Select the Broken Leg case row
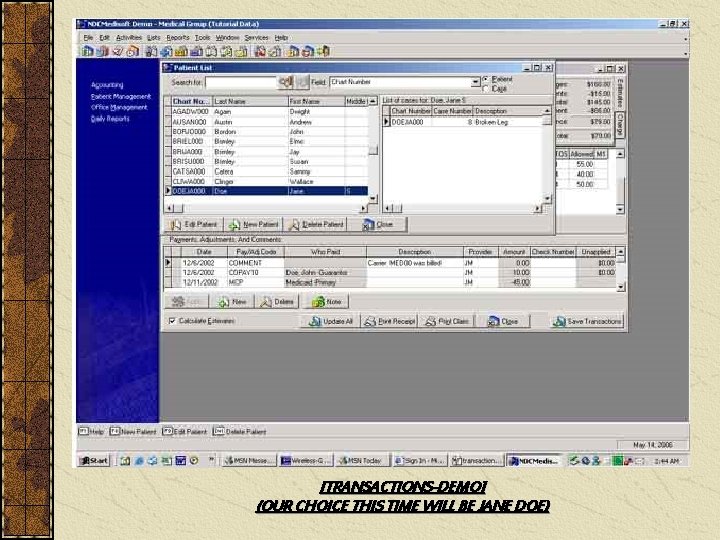This screenshot has width=720, height=540. tap(466, 122)
